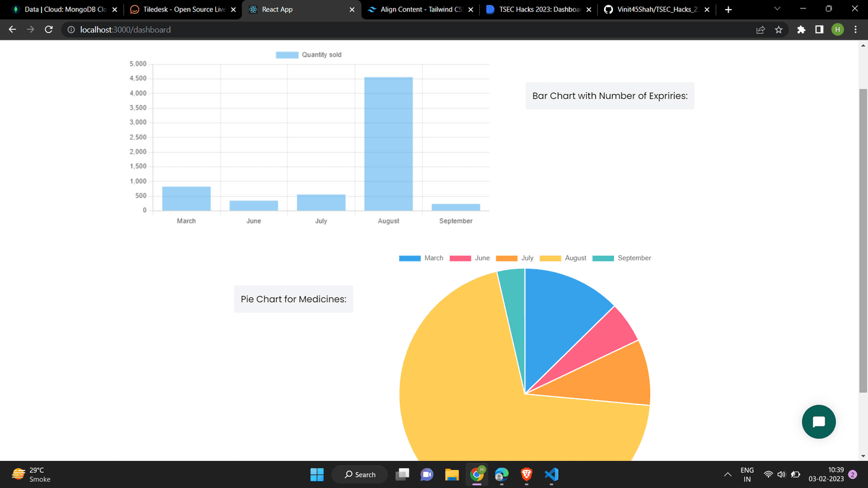Go back to the previous page
The width and height of the screenshot is (868, 488).
12,30
